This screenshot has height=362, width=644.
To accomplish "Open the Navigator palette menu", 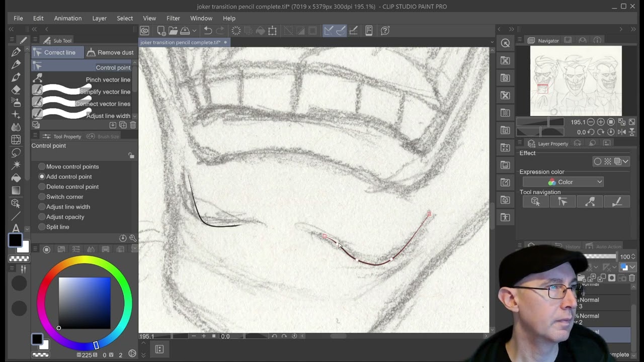I will 520,40.
